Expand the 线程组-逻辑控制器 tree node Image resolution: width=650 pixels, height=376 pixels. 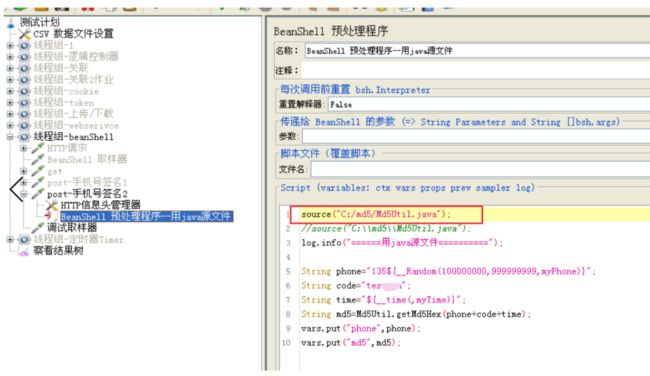(10, 57)
